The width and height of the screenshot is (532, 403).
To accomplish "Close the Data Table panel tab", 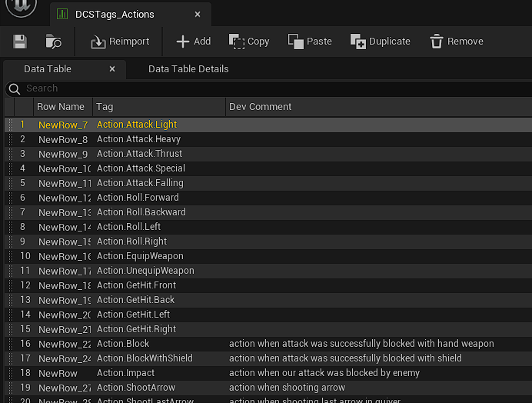I will (x=112, y=68).
